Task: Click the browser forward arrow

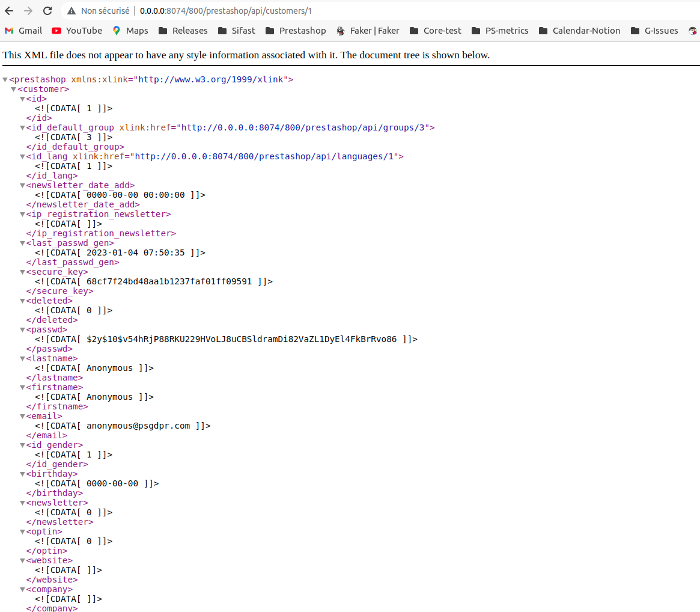Action: coord(27,10)
